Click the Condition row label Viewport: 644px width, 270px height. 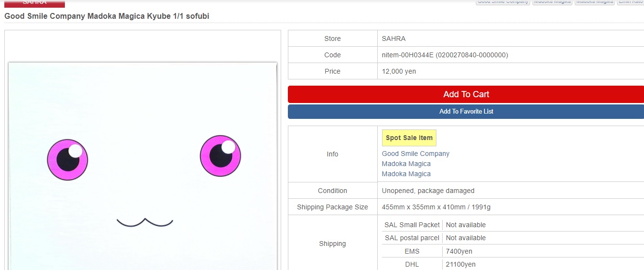[333, 191]
